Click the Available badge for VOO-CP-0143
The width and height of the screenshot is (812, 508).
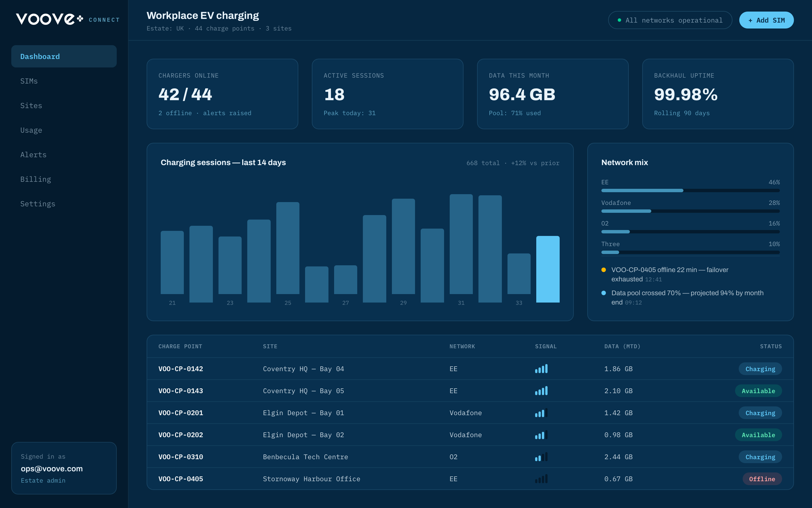click(758, 391)
